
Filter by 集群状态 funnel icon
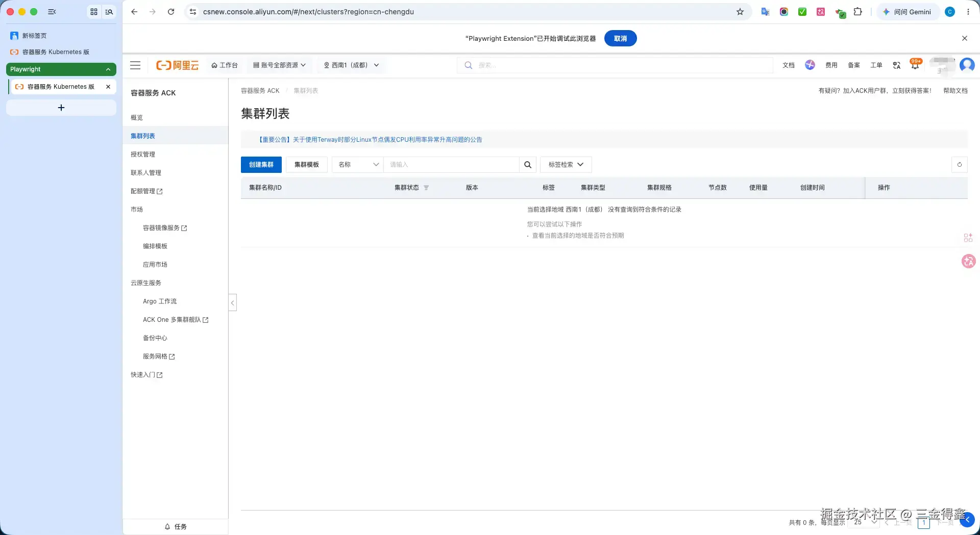pos(426,188)
